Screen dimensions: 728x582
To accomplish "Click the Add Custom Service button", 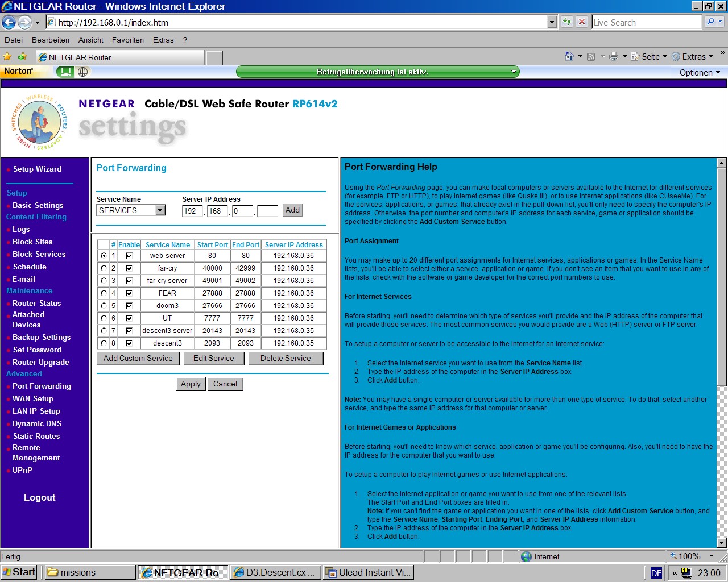I will coord(138,359).
